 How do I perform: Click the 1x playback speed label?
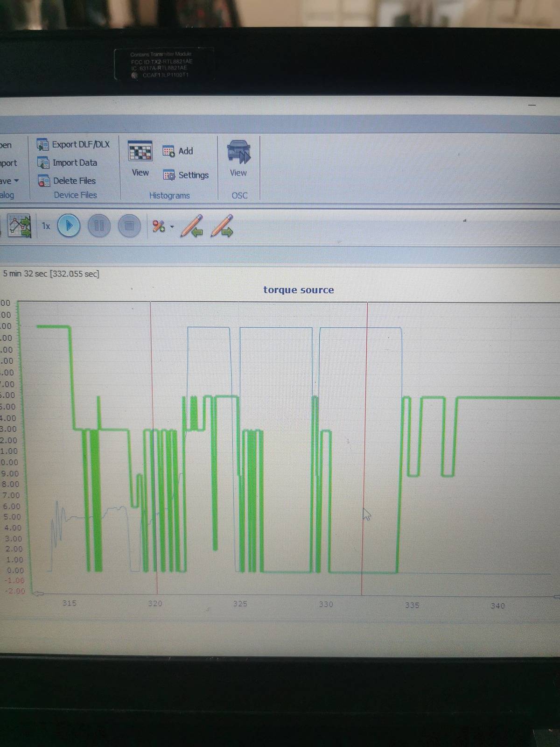46,226
